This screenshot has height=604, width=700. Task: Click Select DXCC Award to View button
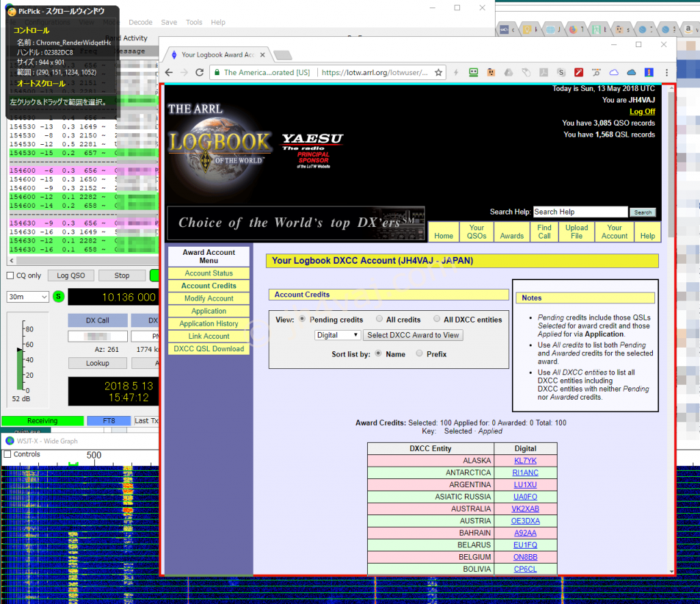413,335
